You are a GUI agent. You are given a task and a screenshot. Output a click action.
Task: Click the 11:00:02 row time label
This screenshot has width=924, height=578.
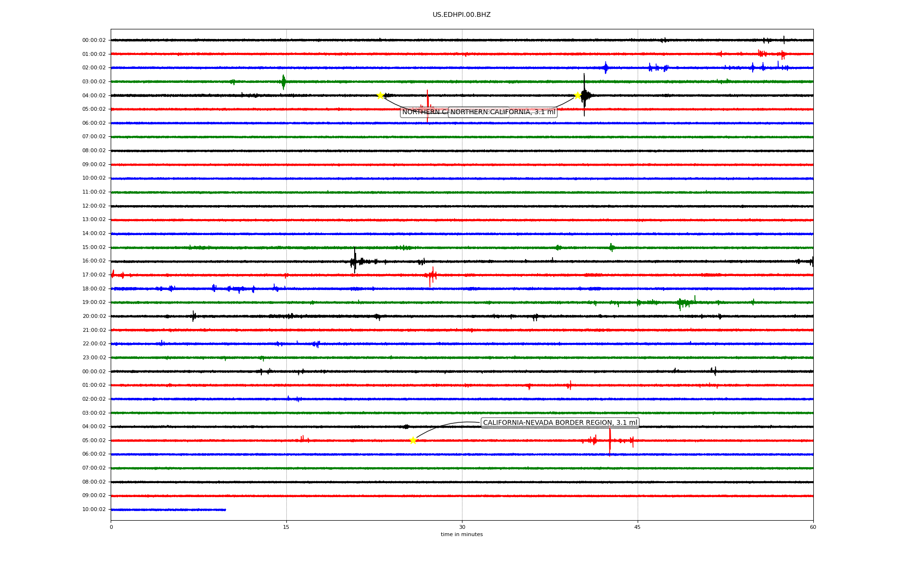94,192
